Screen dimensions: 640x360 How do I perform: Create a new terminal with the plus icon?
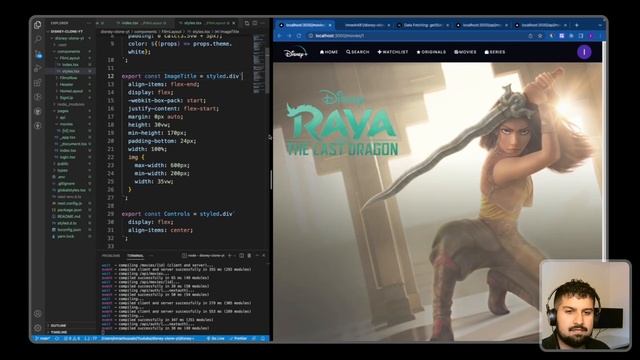pyautogui.click(x=230, y=256)
